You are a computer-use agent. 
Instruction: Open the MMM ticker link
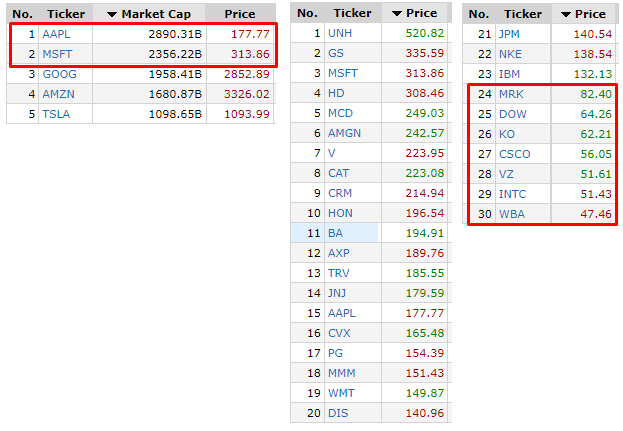[342, 373]
